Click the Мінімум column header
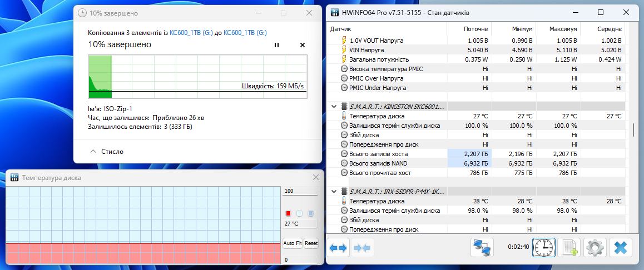Image resolution: width=644 pixels, height=270 pixels. click(x=514, y=29)
